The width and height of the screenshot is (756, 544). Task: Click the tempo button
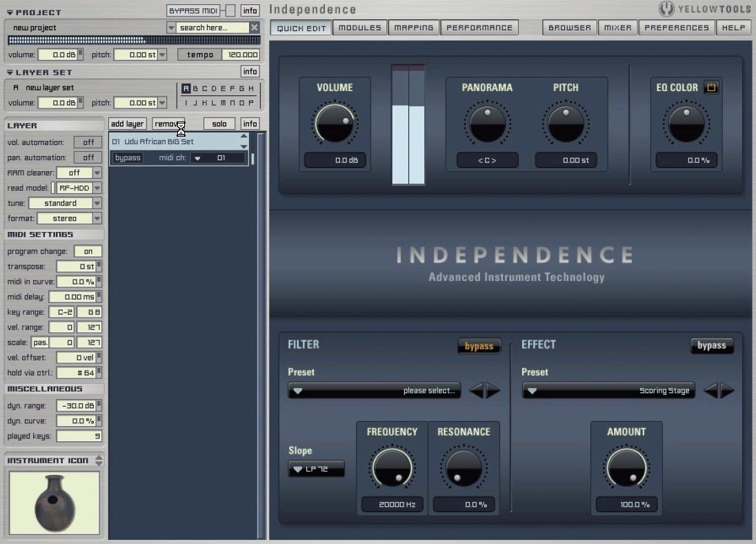[x=199, y=55]
